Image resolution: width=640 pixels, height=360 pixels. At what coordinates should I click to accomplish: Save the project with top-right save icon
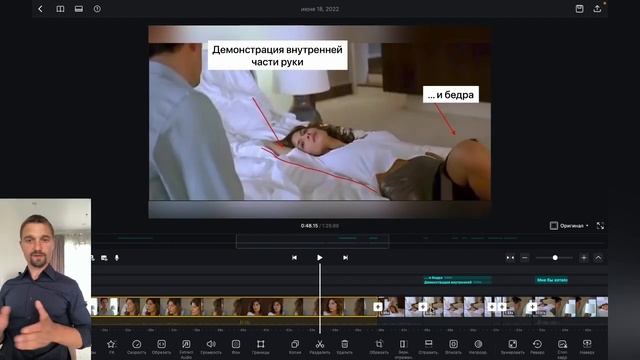click(579, 9)
